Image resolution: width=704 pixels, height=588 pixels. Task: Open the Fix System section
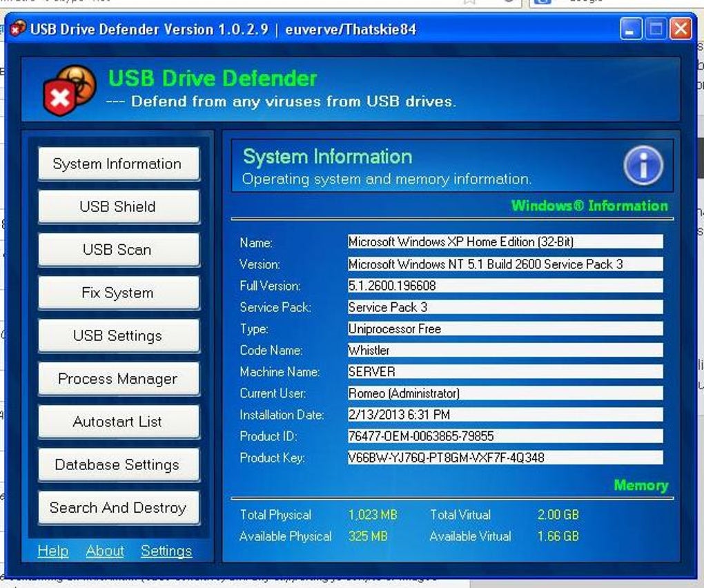pos(119,293)
